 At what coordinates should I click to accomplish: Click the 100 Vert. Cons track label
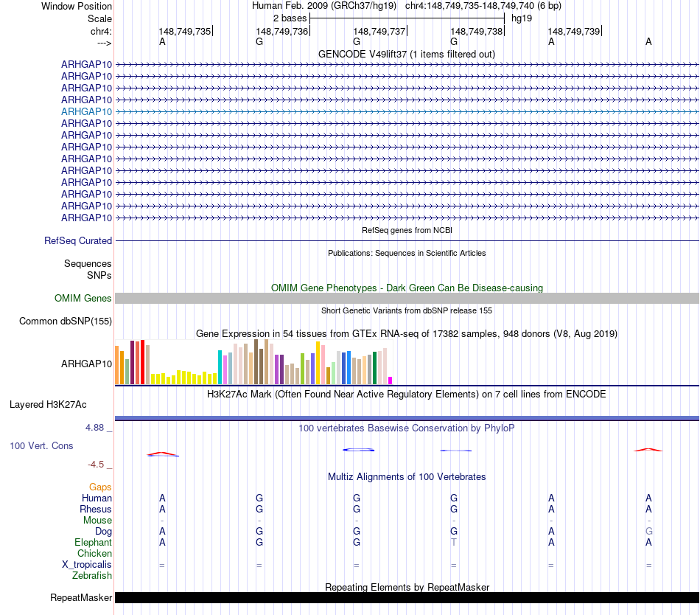coord(41,445)
